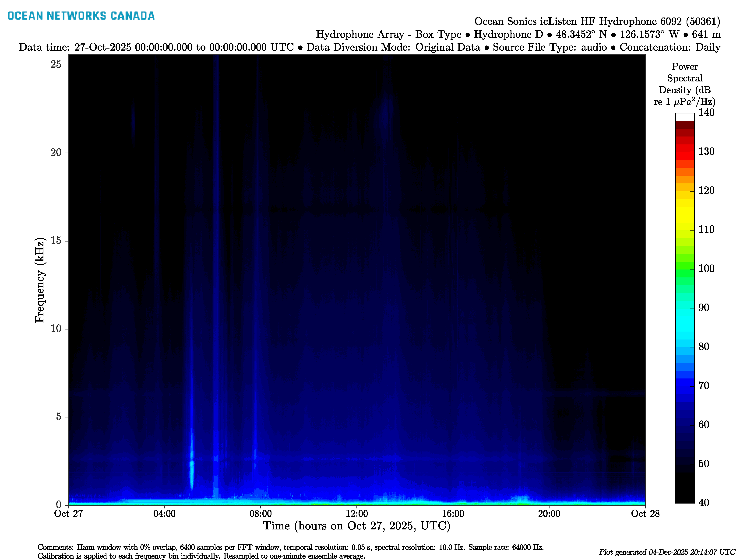Click the Ocean Networks Canada logo
Screen dimensions: 747x560
(x=81, y=16)
